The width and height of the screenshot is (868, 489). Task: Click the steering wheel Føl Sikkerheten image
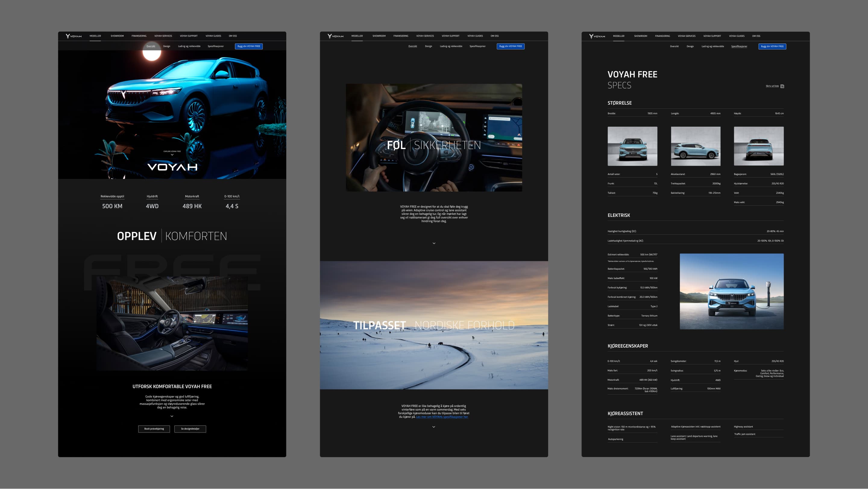click(x=434, y=138)
